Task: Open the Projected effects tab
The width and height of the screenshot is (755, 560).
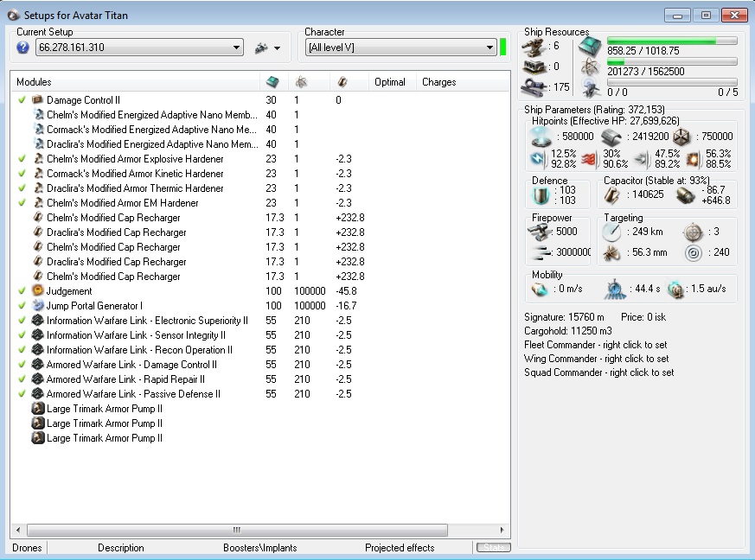Action: tap(400, 548)
